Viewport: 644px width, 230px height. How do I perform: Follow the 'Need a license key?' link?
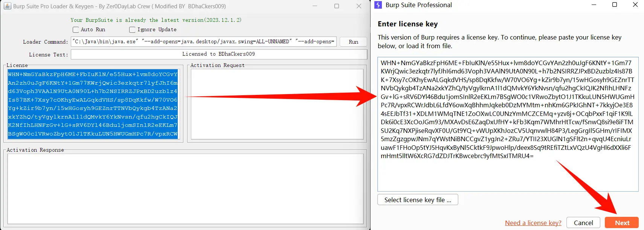[533, 223]
